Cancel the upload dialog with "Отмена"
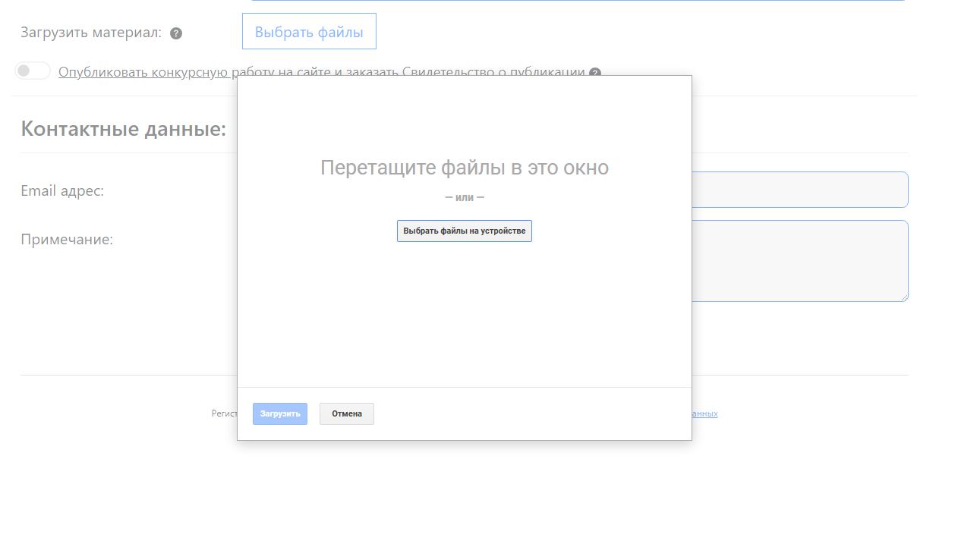Screen dimensions: 980x547 coord(346,413)
